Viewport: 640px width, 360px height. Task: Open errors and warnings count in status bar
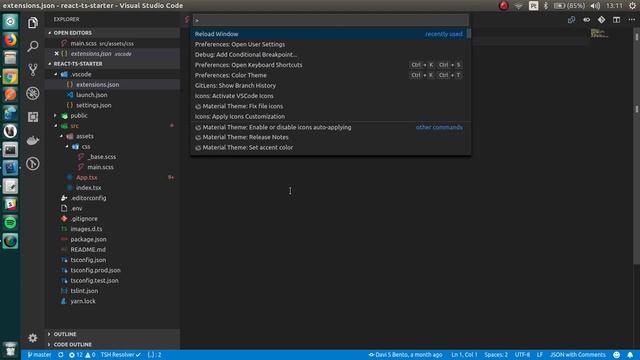[82, 355]
